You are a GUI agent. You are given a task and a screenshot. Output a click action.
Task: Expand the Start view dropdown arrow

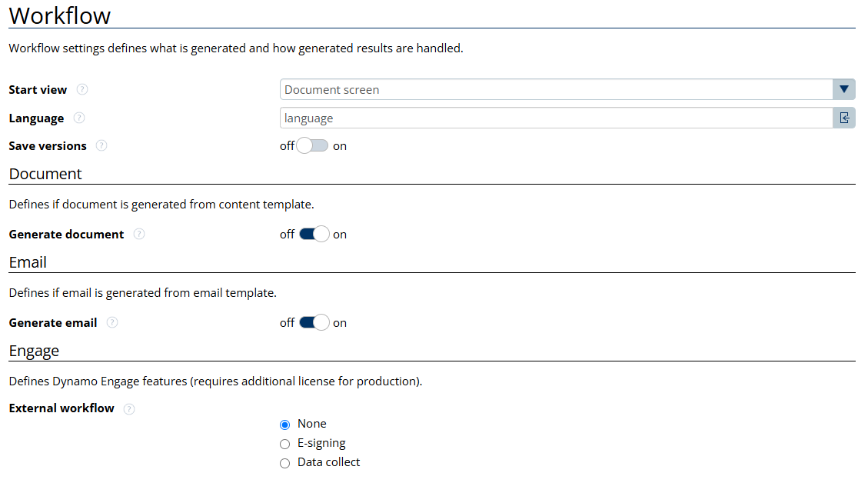coord(844,89)
